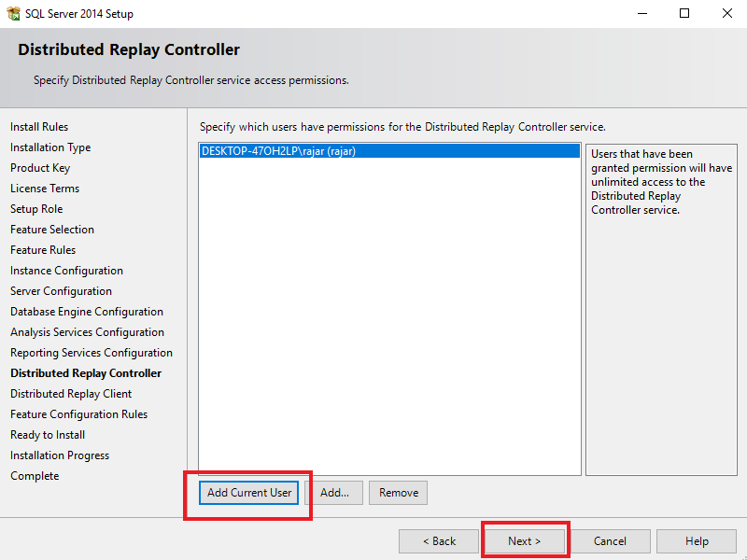
Task: Remove the selected user with Remove button
Action: [399, 493]
